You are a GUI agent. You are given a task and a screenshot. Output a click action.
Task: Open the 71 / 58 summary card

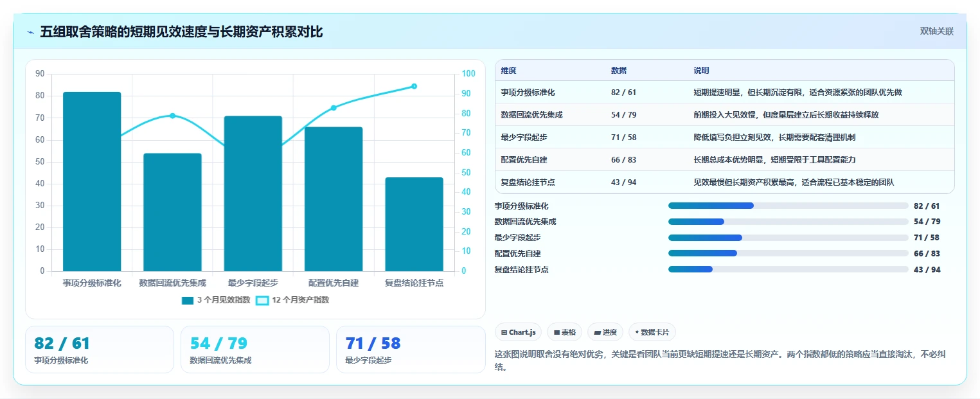coord(411,350)
